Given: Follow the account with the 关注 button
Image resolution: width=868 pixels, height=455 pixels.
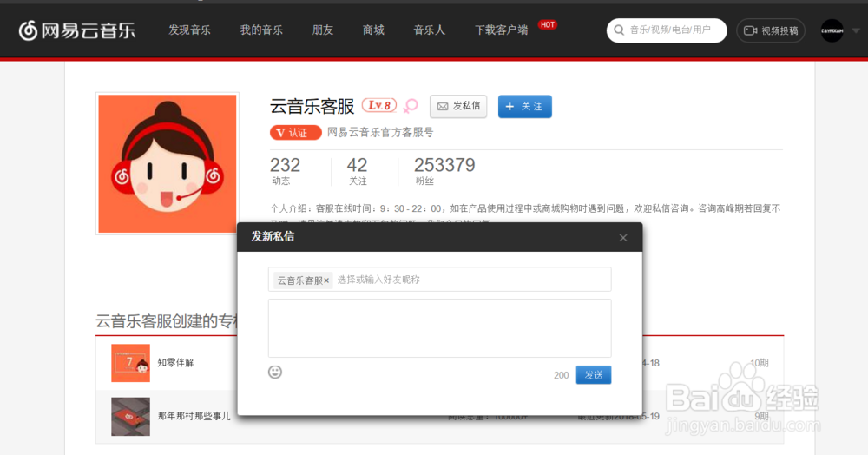Looking at the screenshot, I should pos(525,106).
